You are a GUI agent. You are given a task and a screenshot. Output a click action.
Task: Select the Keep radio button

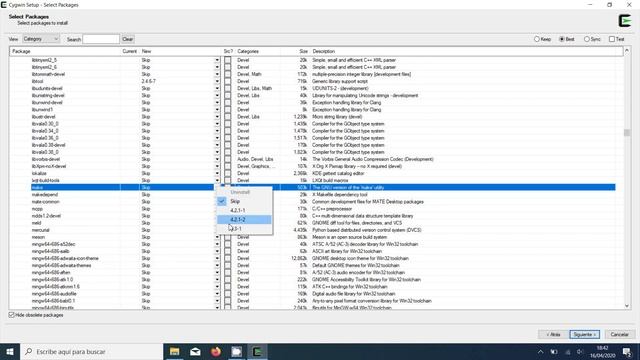tap(542, 39)
